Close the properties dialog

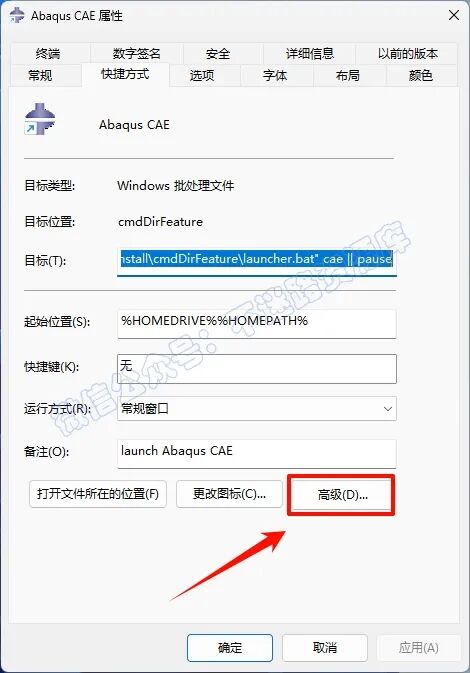[454, 15]
